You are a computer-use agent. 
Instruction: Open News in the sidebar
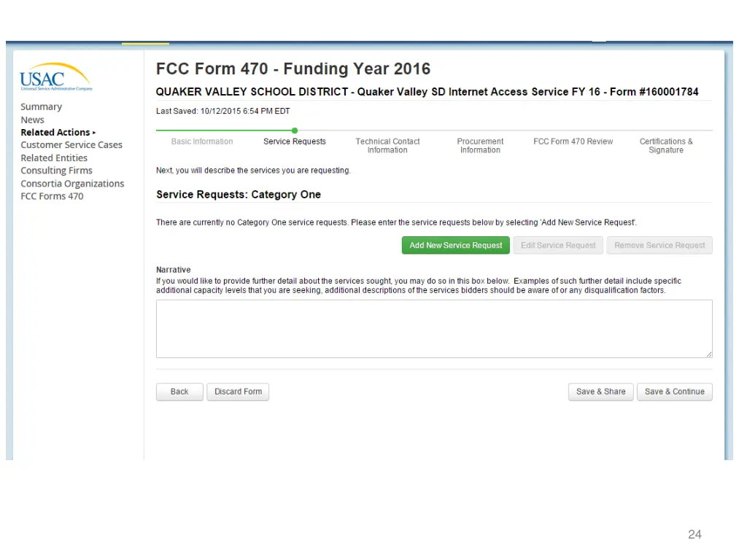coord(32,120)
